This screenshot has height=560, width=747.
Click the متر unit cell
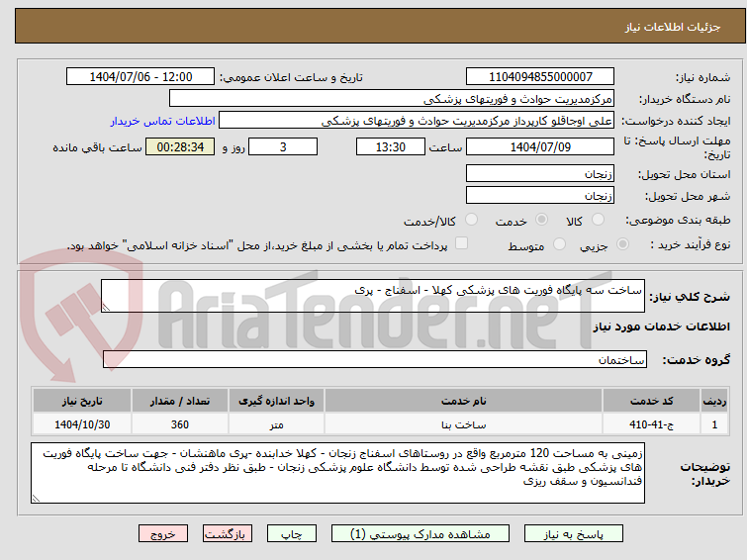point(276,424)
